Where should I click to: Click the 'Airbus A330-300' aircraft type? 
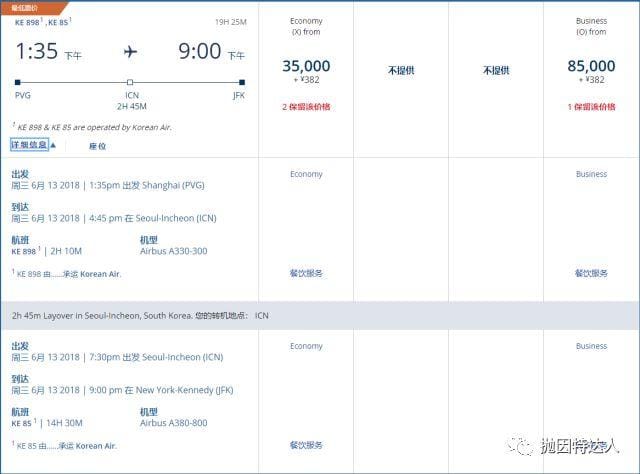coord(173,251)
